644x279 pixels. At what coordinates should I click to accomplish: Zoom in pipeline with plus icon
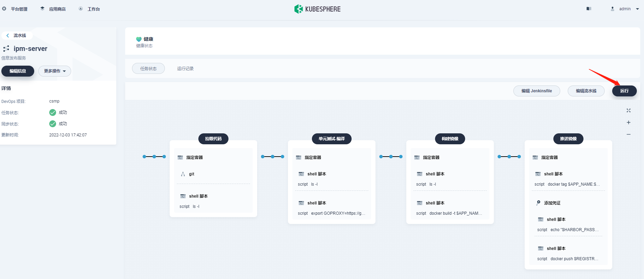[x=629, y=122]
